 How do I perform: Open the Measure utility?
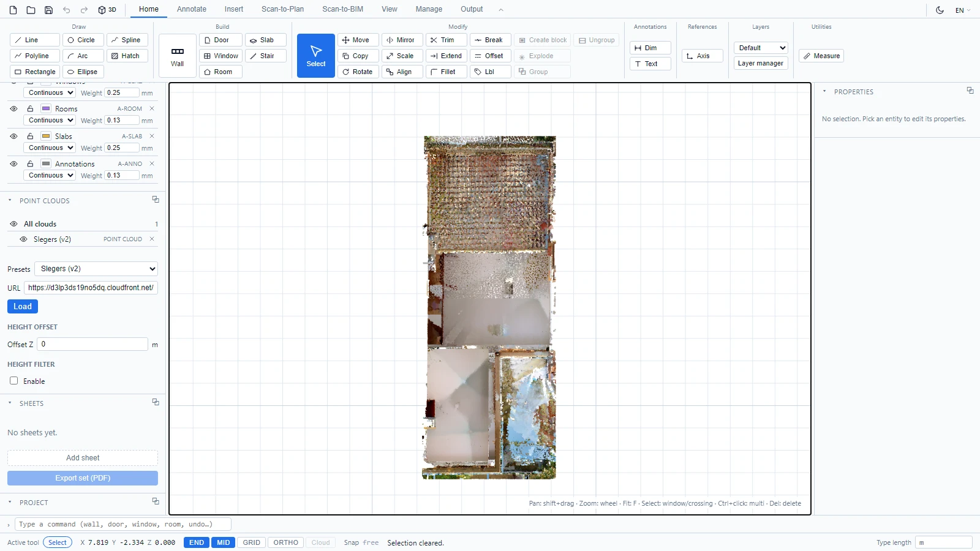point(821,56)
